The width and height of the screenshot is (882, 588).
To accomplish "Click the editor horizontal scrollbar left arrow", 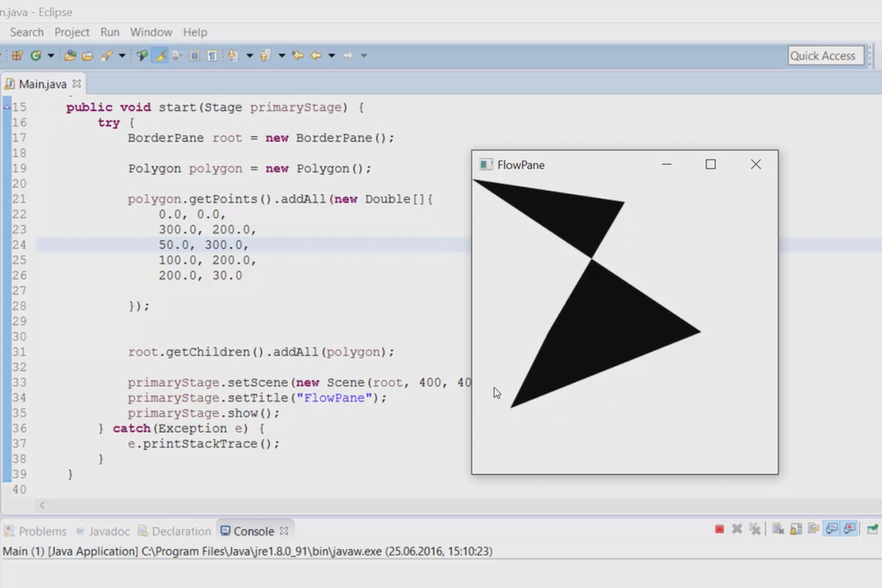I will (42, 505).
